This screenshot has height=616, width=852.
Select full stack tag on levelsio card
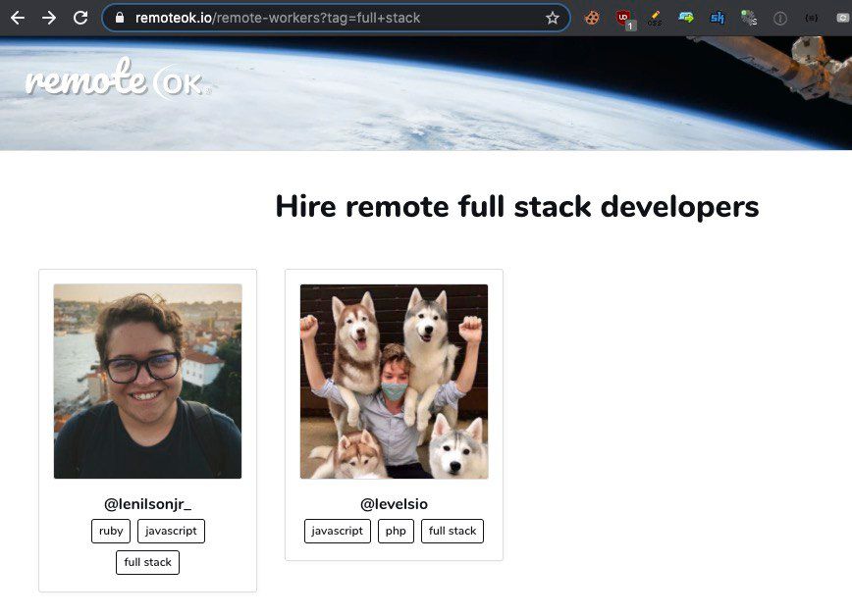point(453,531)
